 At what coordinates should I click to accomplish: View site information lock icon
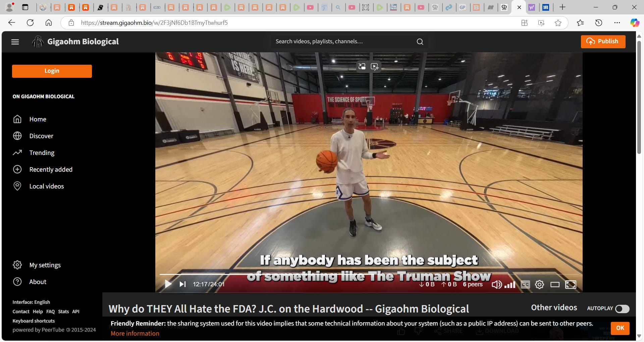click(71, 23)
